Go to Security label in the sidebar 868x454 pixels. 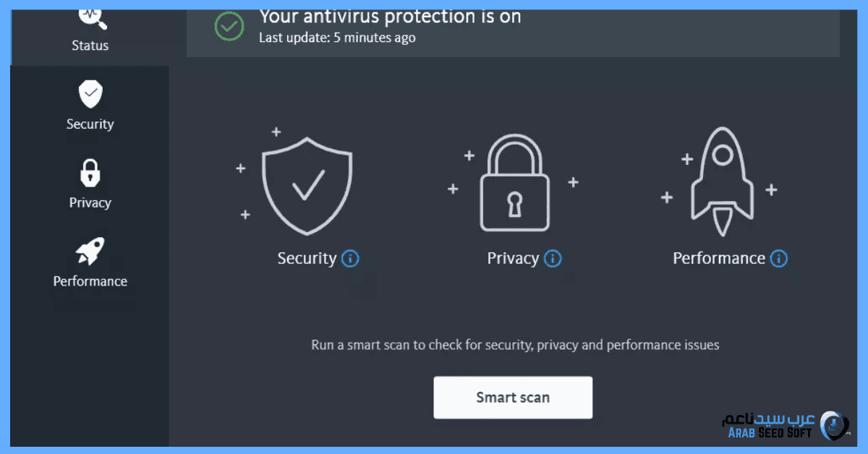pos(90,124)
